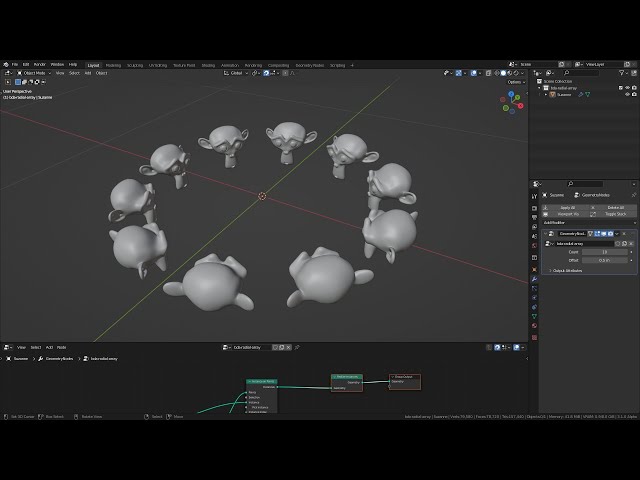Open the Output properties tab
This screenshot has width=640, height=480.
coord(534,218)
